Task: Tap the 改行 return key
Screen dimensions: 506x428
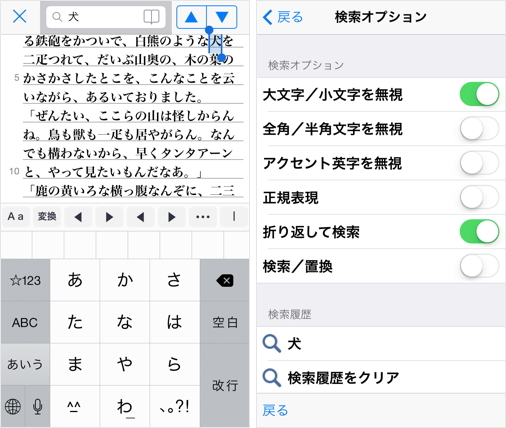Action: point(225,385)
